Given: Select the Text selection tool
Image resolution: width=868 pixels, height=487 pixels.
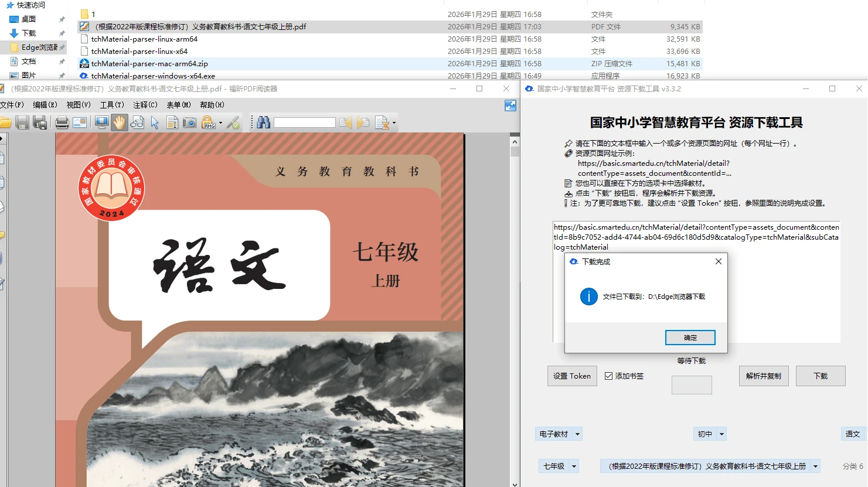Looking at the screenshot, I should coord(172,122).
